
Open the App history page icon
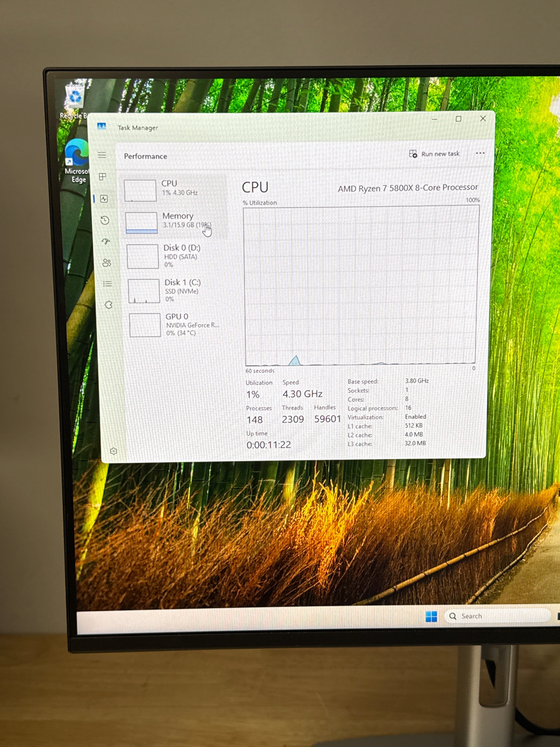[105, 220]
